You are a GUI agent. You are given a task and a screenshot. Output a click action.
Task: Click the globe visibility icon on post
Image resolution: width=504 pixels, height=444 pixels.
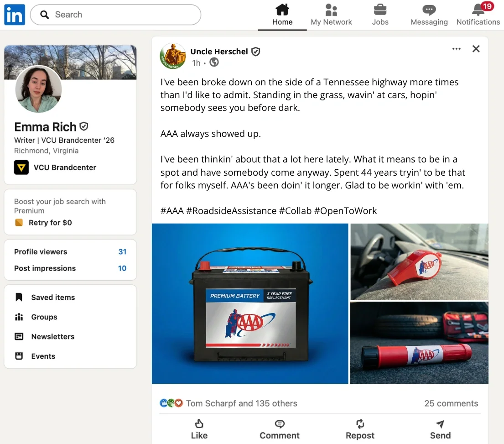214,62
